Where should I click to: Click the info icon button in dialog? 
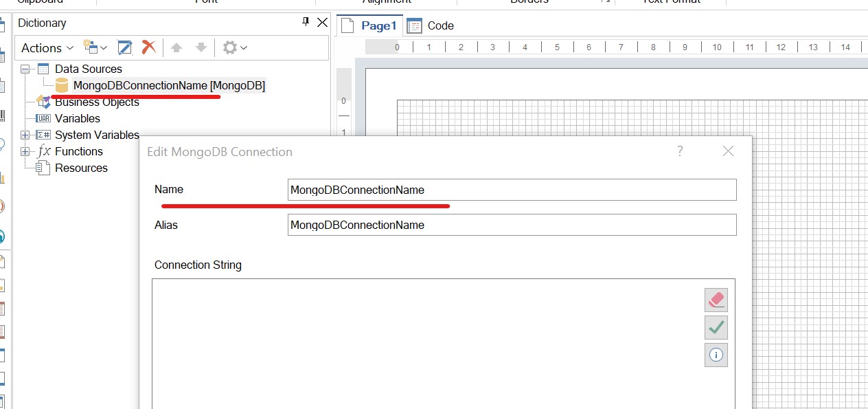click(716, 355)
